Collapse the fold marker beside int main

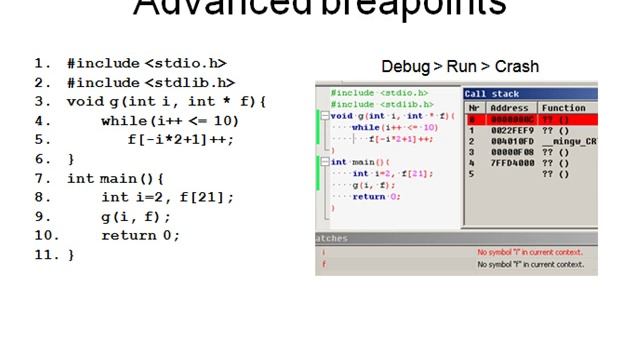point(325,162)
